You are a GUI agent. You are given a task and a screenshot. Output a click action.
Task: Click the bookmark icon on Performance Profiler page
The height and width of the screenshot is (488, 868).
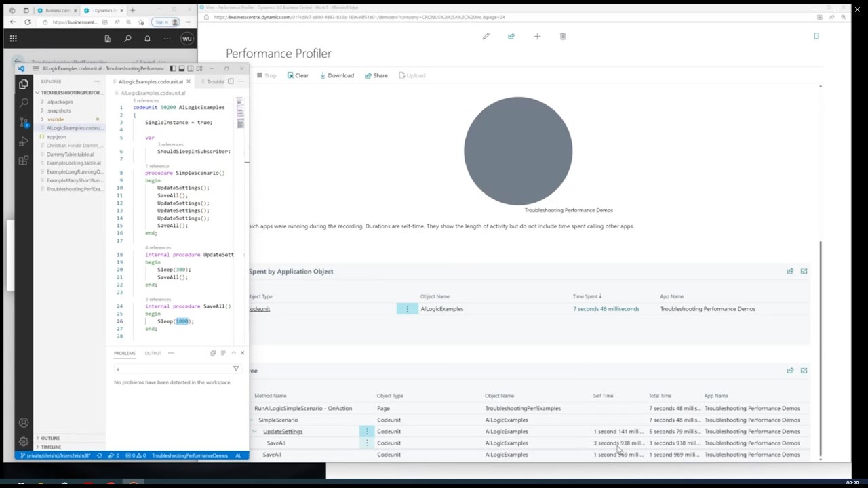(816, 36)
